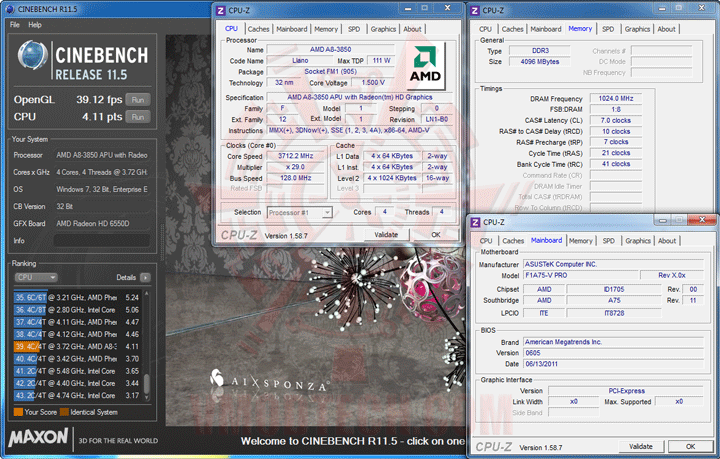Click the Details arrow icon in Ranking
720x459 pixels.
pos(145,277)
